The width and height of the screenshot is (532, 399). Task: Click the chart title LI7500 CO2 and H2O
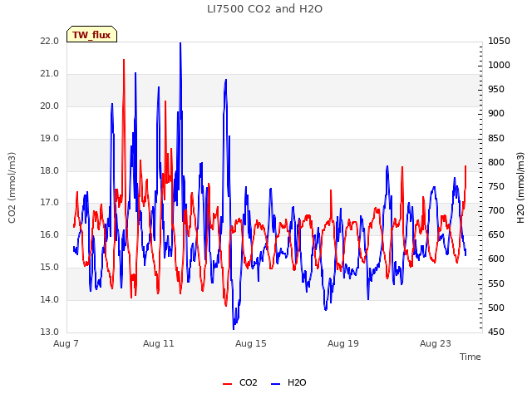pyautogui.click(x=264, y=9)
